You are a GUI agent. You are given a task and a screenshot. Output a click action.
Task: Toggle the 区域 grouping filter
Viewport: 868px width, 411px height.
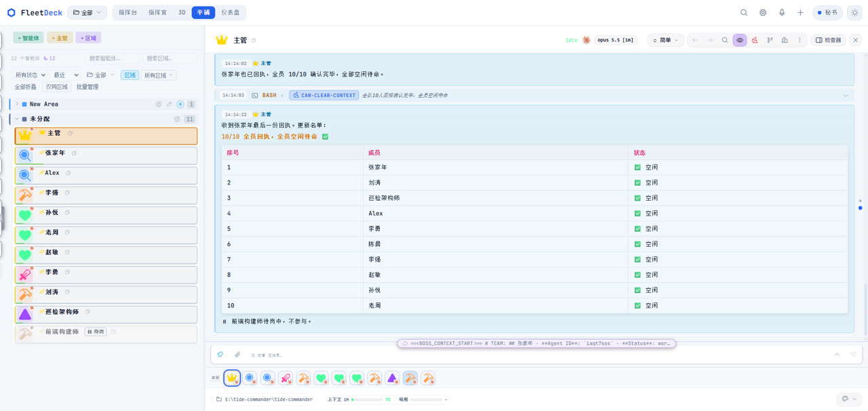[x=130, y=75]
